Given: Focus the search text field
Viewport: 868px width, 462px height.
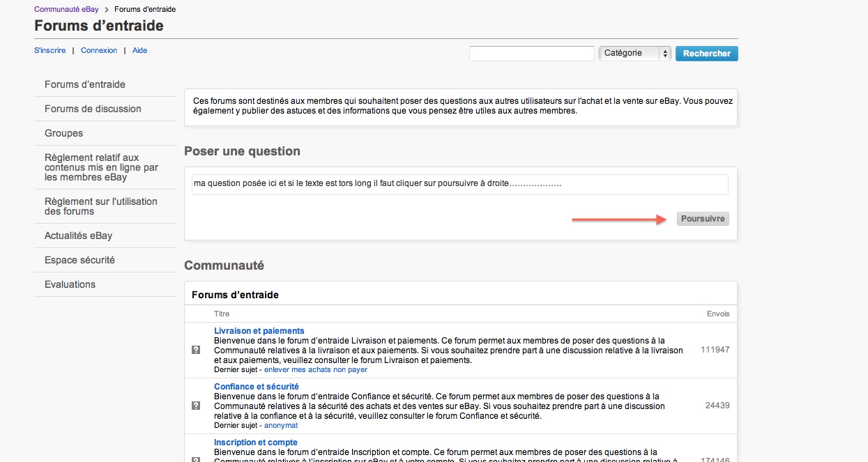Looking at the screenshot, I should tap(531, 54).
